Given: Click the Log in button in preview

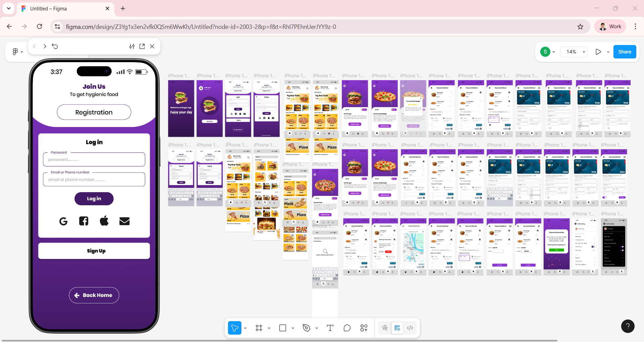Looking at the screenshot, I should tap(94, 199).
